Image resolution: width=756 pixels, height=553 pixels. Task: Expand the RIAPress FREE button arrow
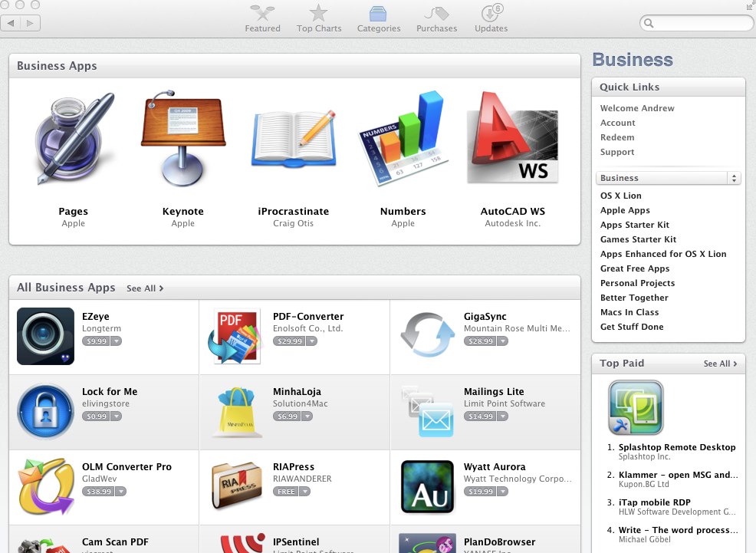click(x=304, y=492)
